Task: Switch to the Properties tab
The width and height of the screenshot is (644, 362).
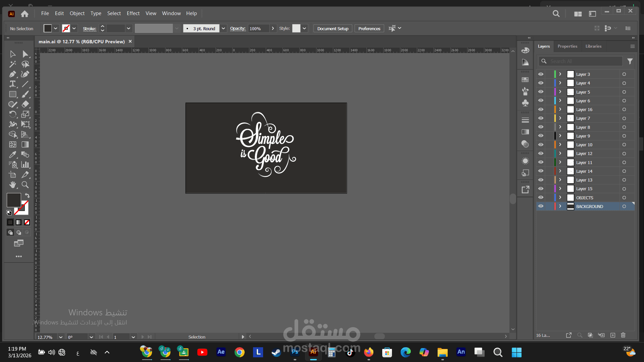Action: 567,46
